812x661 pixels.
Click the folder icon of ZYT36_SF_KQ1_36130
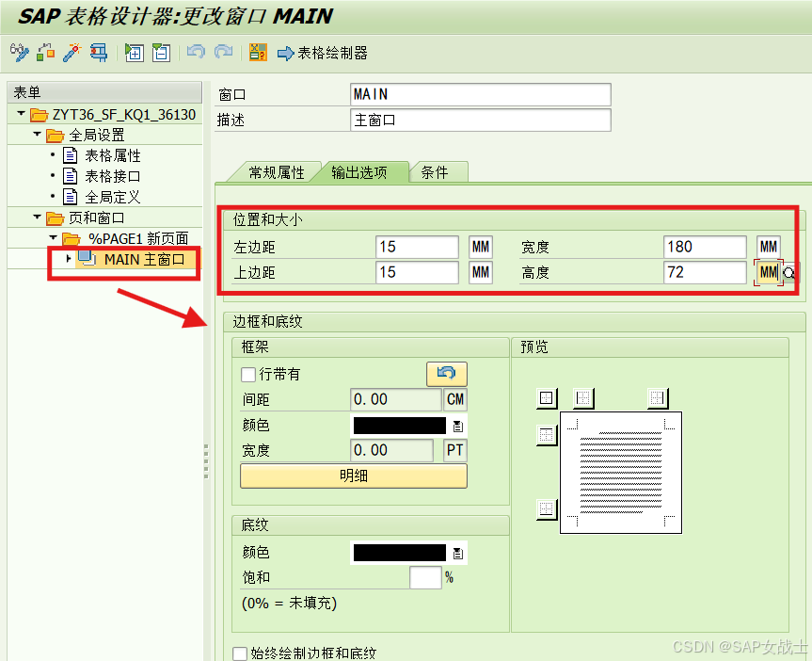coord(39,115)
